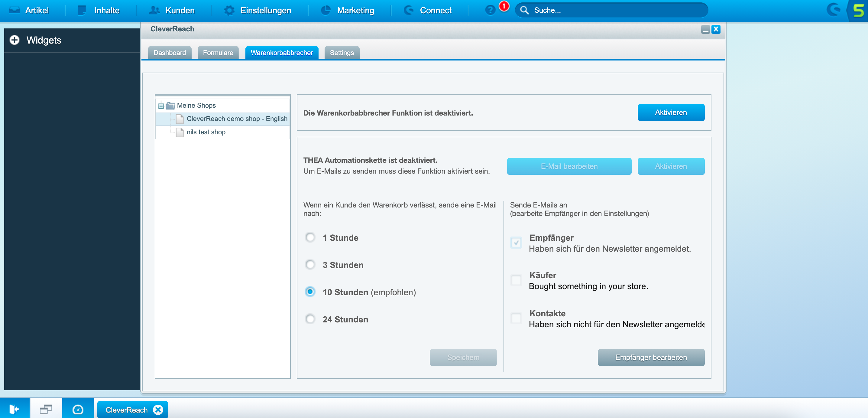Switch to the Formulare tab
The image size is (868, 418).
pyautogui.click(x=218, y=53)
